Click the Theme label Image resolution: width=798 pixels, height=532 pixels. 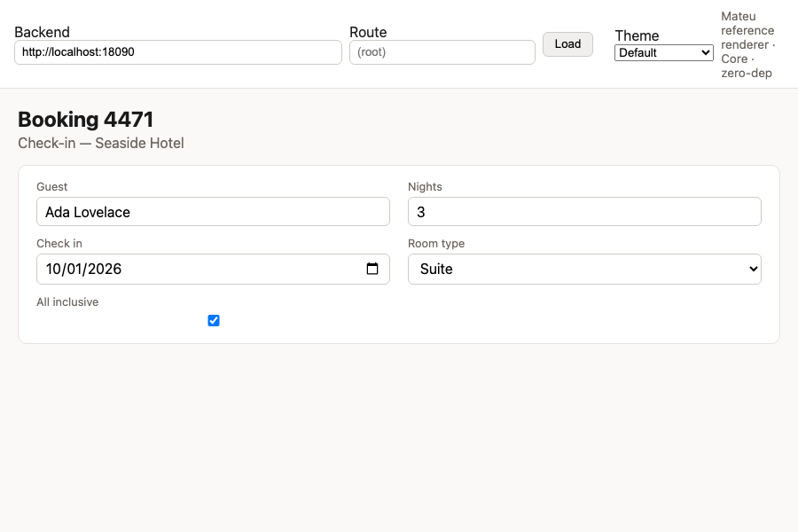[637, 35]
